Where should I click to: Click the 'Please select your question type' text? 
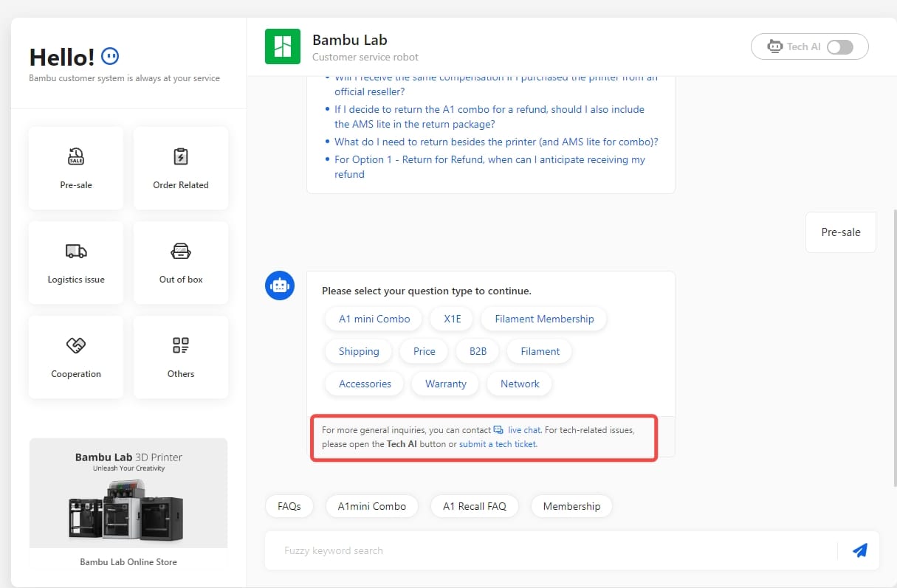427,291
